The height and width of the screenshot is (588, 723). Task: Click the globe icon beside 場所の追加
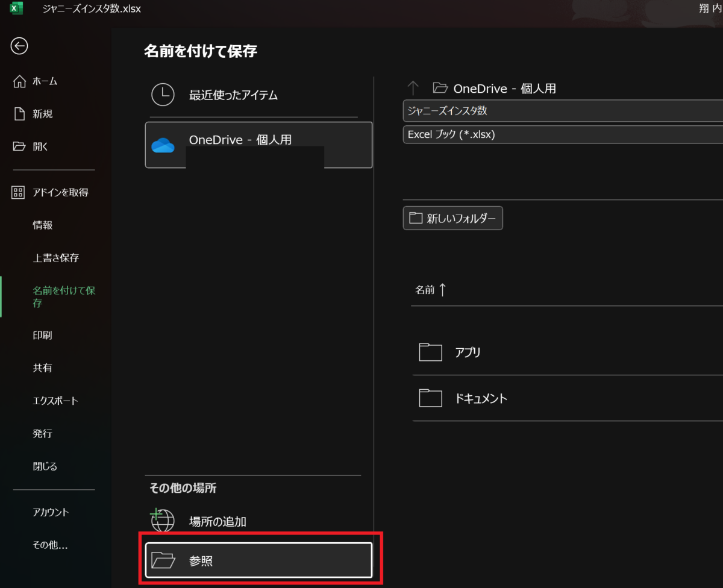pyautogui.click(x=162, y=521)
